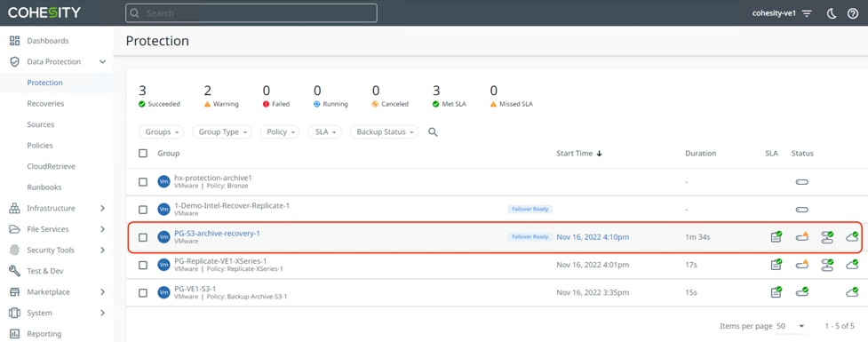Click the Reporting chart icon
The image size is (868, 342).
(15, 334)
